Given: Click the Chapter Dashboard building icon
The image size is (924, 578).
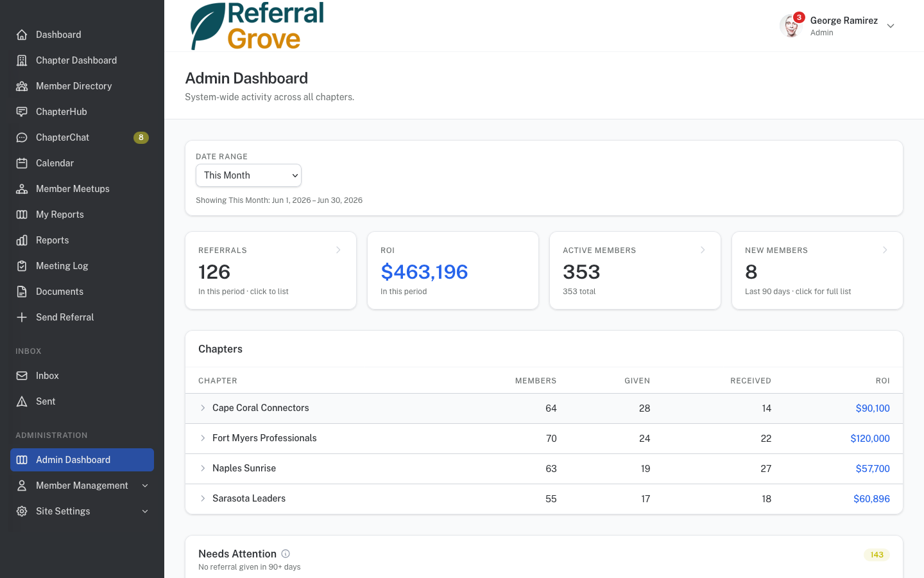Looking at the screenshot, I should click(22, 60).
